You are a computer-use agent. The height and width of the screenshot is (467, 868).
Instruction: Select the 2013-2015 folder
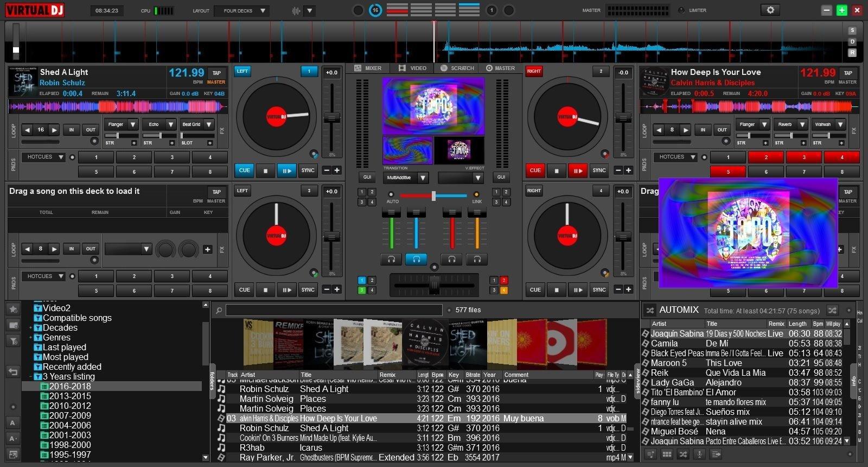69,396
